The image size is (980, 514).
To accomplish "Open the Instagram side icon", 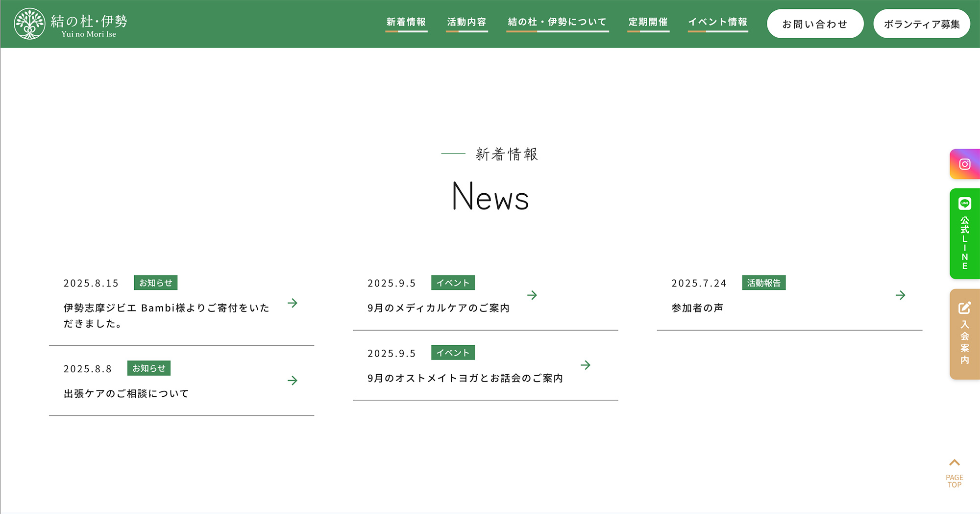I will (x=964, y=164).
